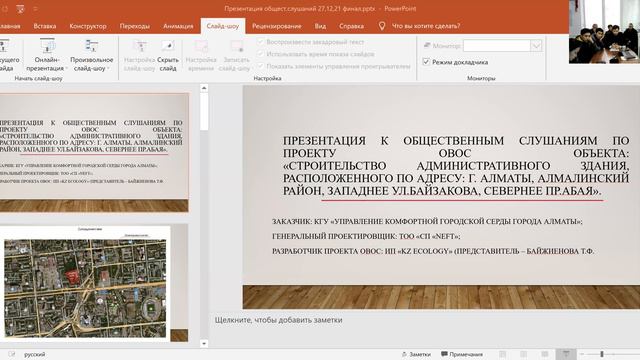Open the Главная tab
The image size is (640, 360).
pos(10,26)
